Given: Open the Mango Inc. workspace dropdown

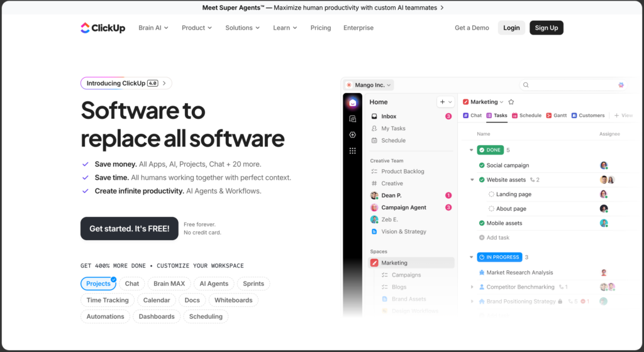Looking at the screenshot, I should point(369,85).
